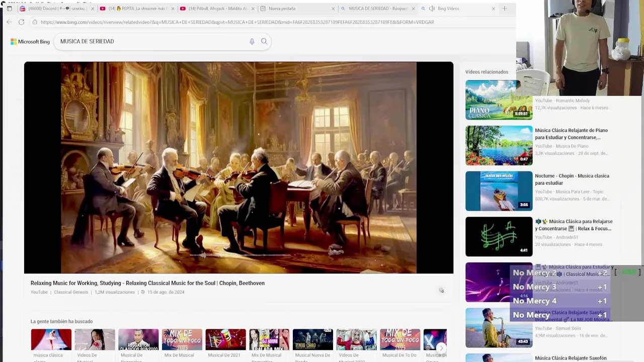Open música clásica alegre suggestion thumbnail
This screenshot has height=362, width=644.
pyautogui.click(x=51, y=339)
